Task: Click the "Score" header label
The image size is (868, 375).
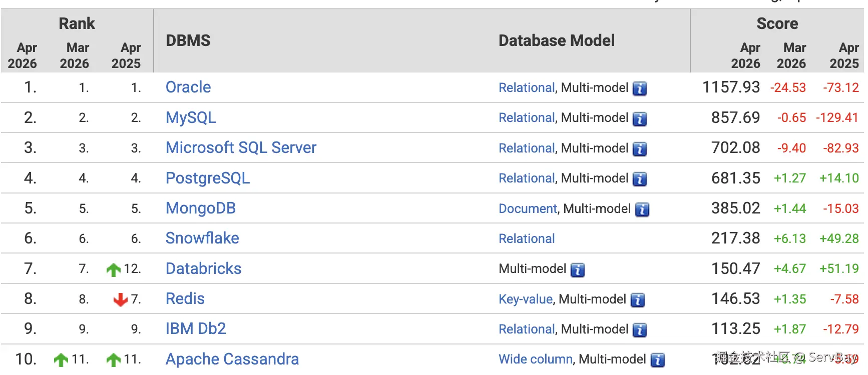Action: pos(777,23)
